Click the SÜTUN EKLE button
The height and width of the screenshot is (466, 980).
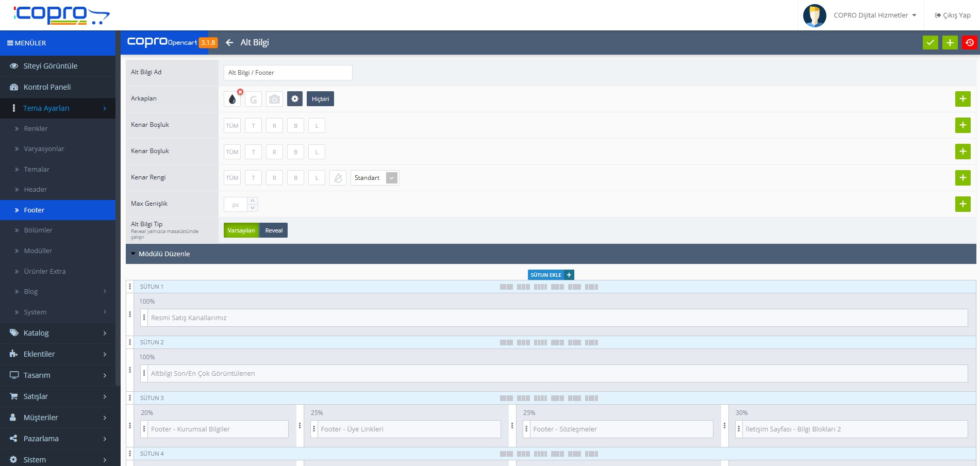(550, 275)
